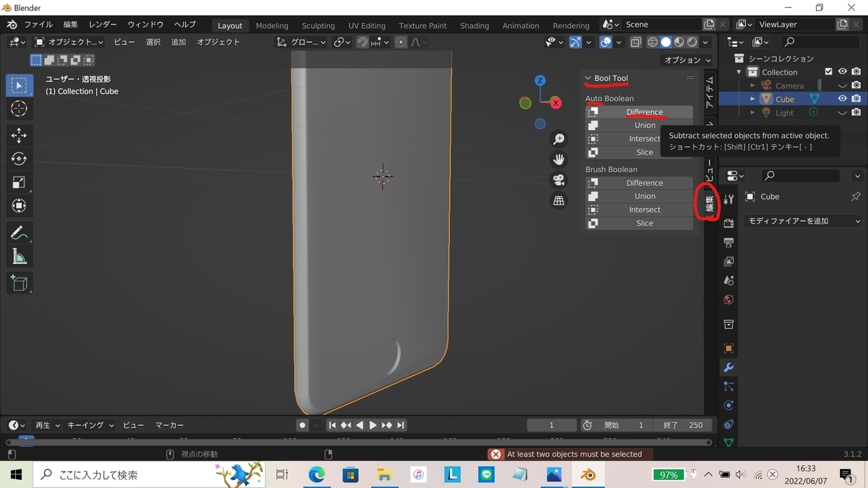
Task: Collapse the Bool Tool panel
Action: point(588,78)
